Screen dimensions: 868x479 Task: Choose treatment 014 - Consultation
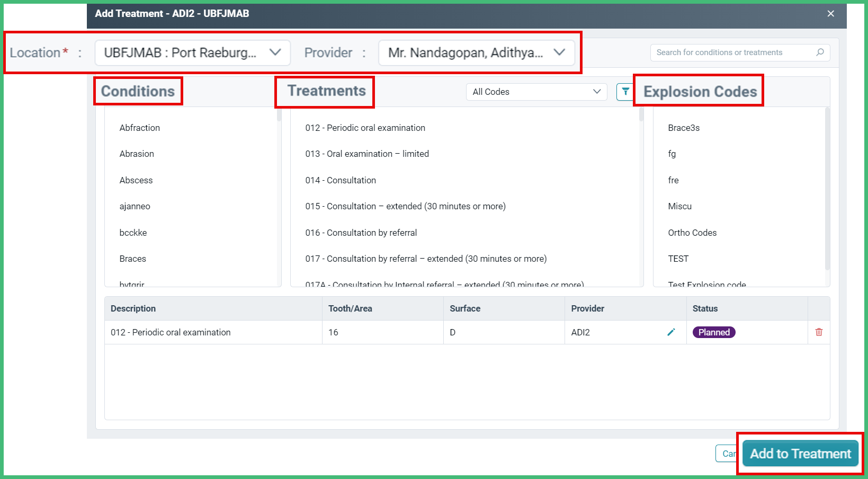coord(341,180)
